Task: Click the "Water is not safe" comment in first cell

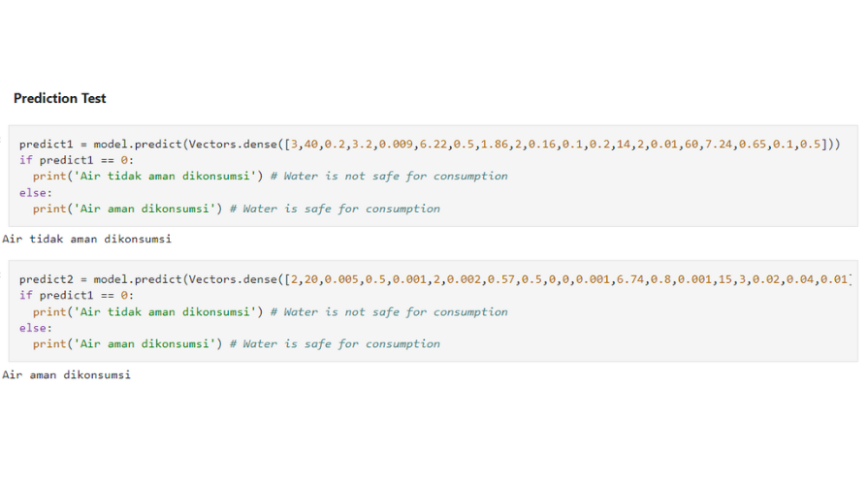Action: [x=389, y=177]
